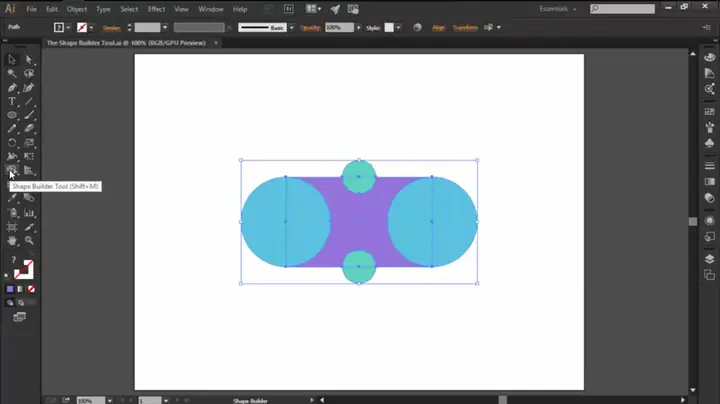Open the Object menu
This screenshot has height=404, width=720.
(77, 9)
